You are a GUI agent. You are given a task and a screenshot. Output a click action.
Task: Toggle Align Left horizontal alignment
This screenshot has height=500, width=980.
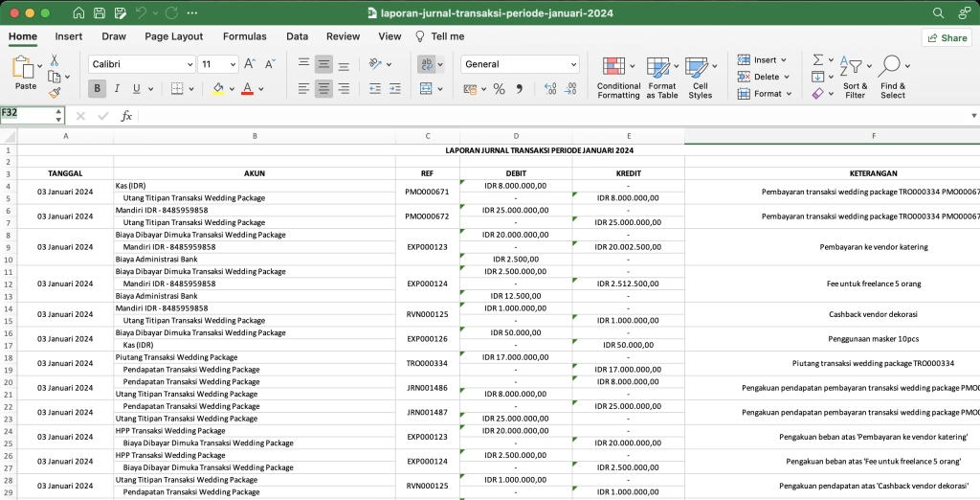click(303, 89)
